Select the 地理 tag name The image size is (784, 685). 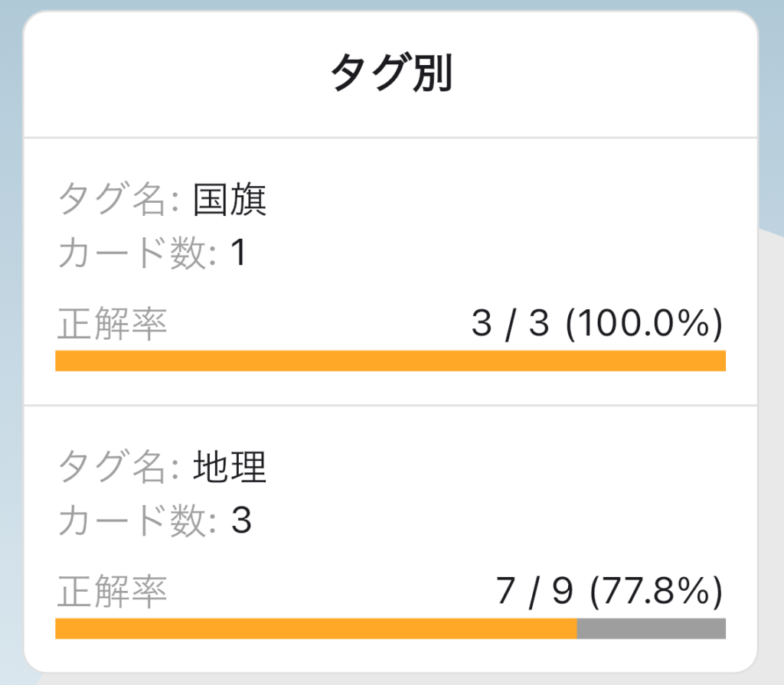[x=230, y=467]
